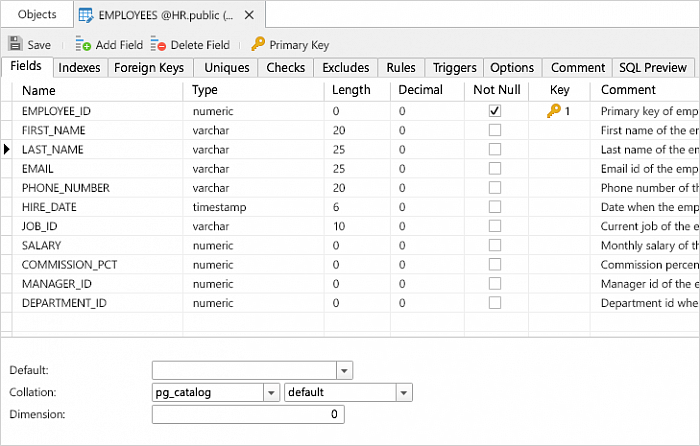Screen dimensions: 700x446
Task: Click the Save floppy disk icon
Action: tap(15, 44)
